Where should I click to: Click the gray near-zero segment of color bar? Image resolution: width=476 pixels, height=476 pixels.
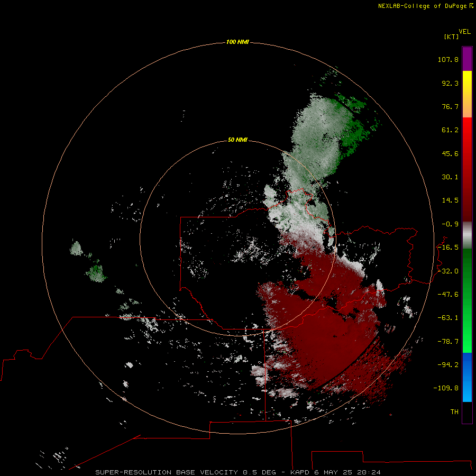click(x=467, y=235)
